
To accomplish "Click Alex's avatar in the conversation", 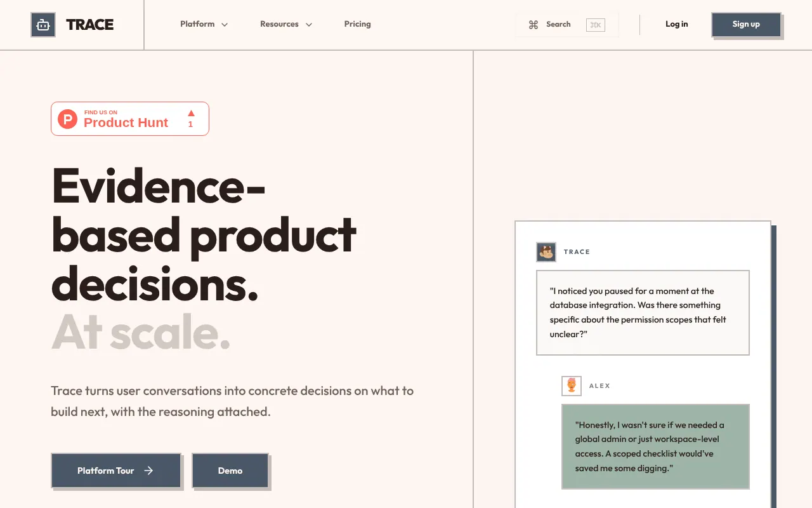I will point(572,386).
